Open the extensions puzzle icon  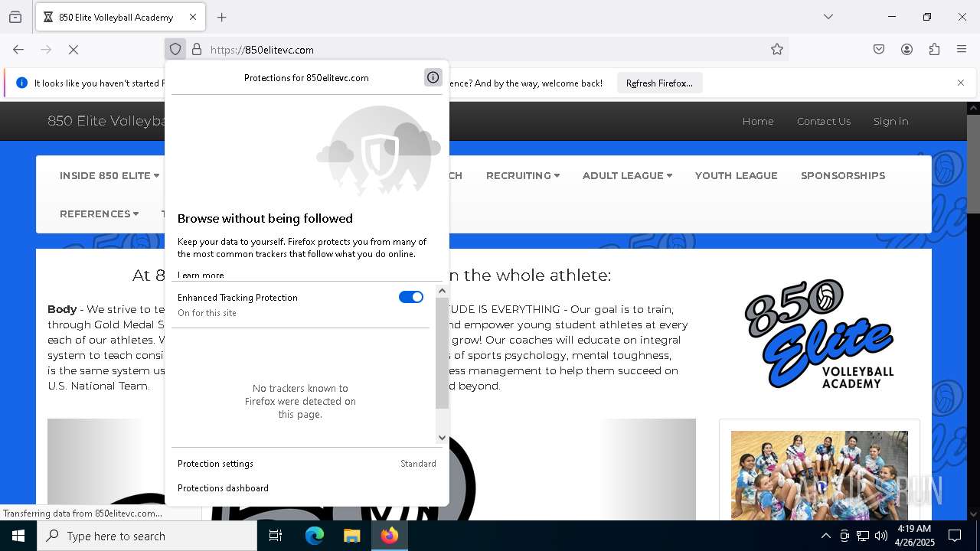coord(934,49)
